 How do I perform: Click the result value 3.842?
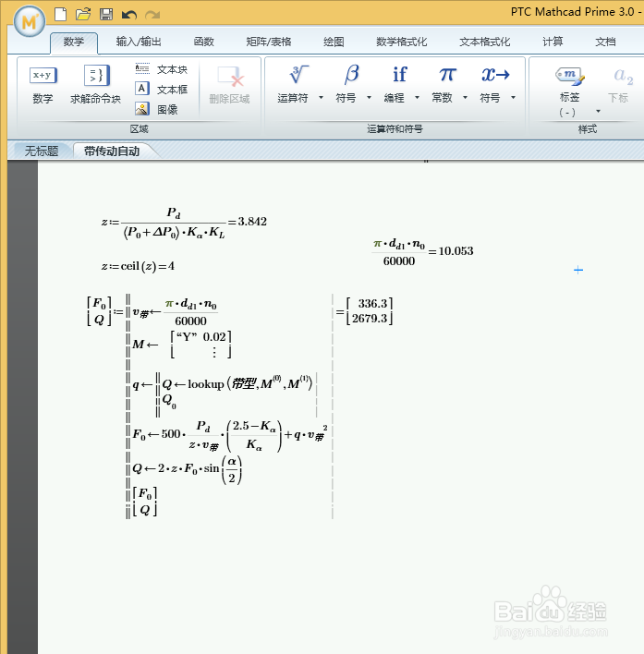[252, 222]
